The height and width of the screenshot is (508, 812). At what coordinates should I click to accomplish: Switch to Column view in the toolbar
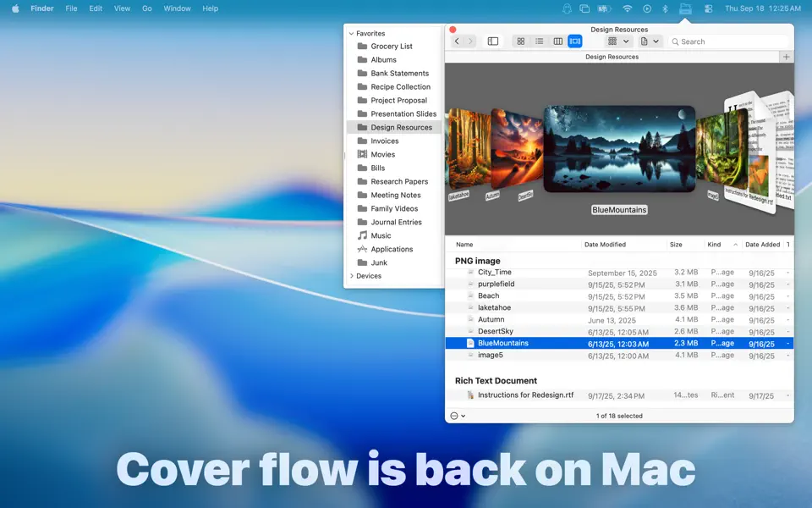[557, 41]
